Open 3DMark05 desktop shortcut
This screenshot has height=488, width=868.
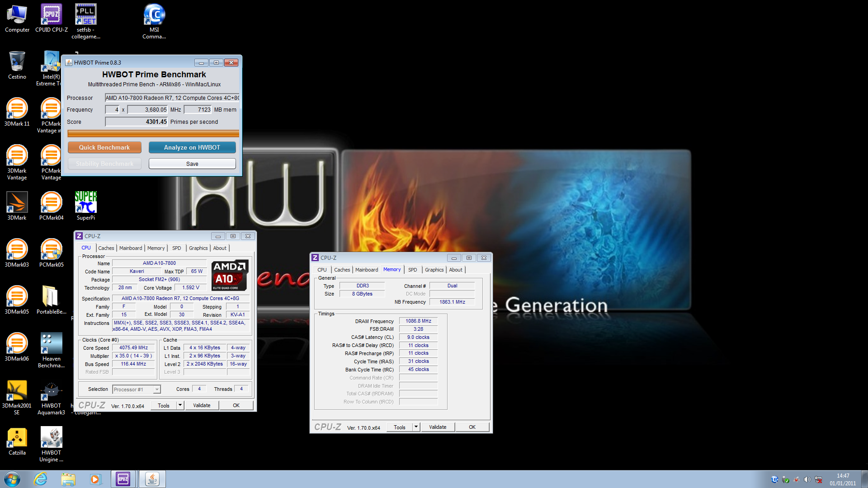(17, 301)
